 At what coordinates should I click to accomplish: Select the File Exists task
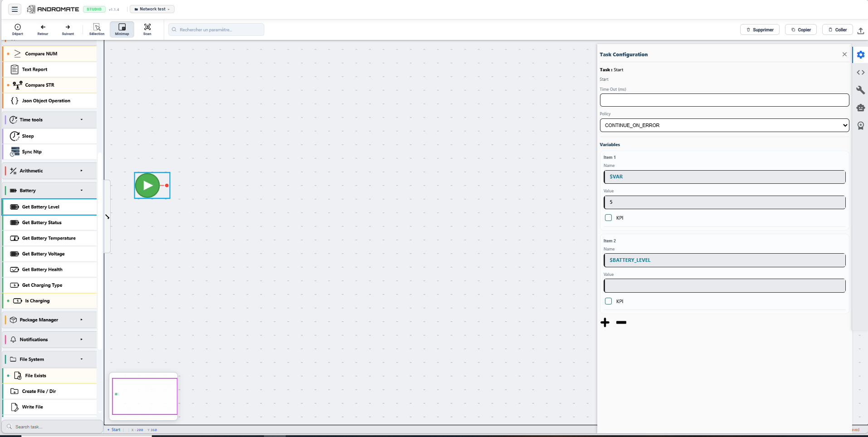point(50,376)
